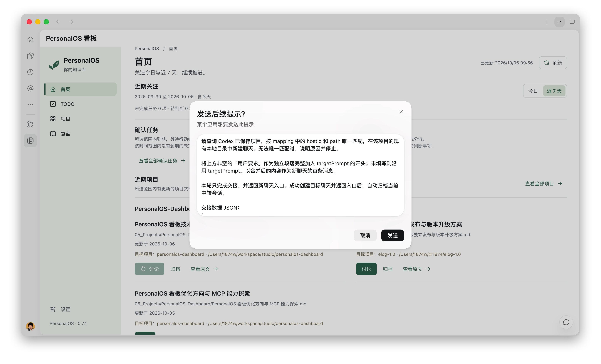Open the chat bubble floating button
601x364 pixels.
point(566,322)
